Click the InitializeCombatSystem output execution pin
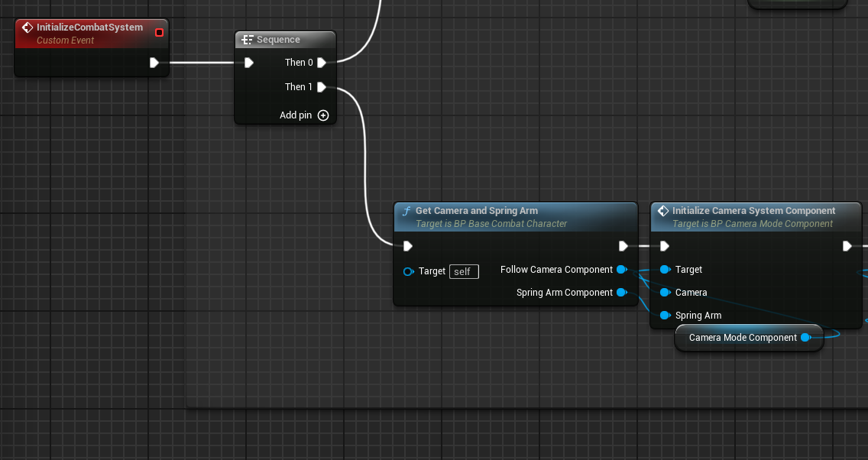 (x=154, y=63)
